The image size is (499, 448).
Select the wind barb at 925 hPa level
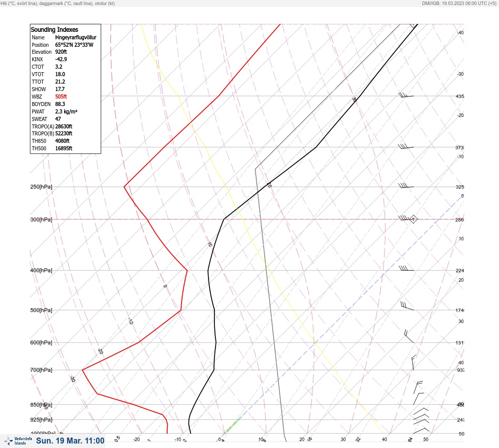[x=421, y=416]
